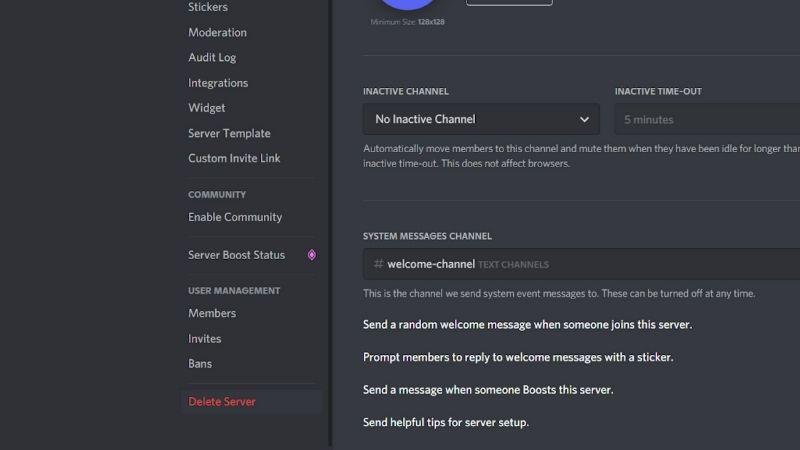800x450 pixels.
Task: Show the Members list
Action: pyautogui.click(x=212, y=313)
